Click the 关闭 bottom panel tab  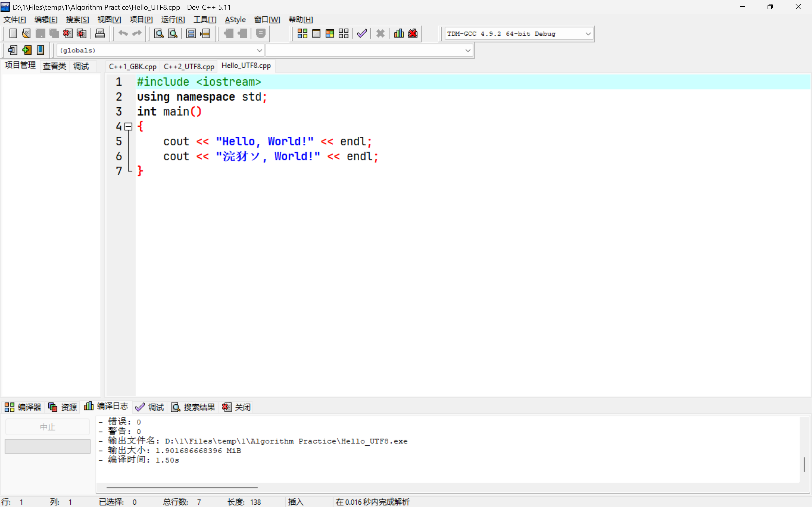point(237,407)
